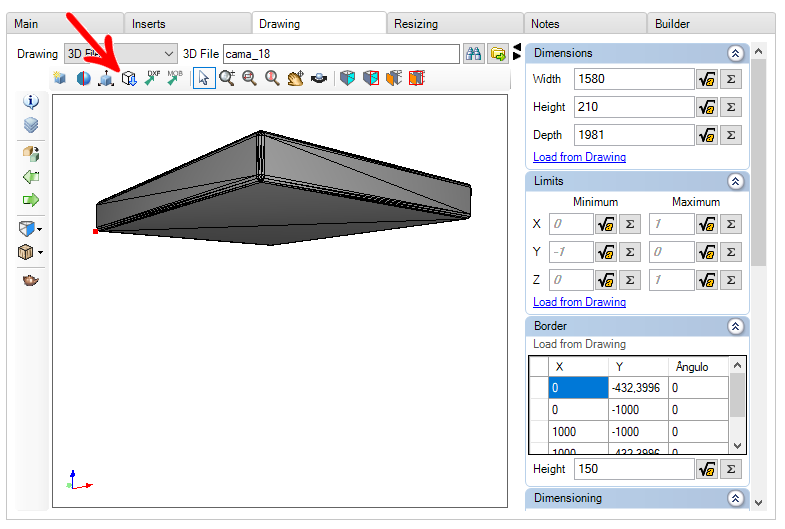785x529 pixels.
Task: Open the Notes tab
Action: coord(585,24)
